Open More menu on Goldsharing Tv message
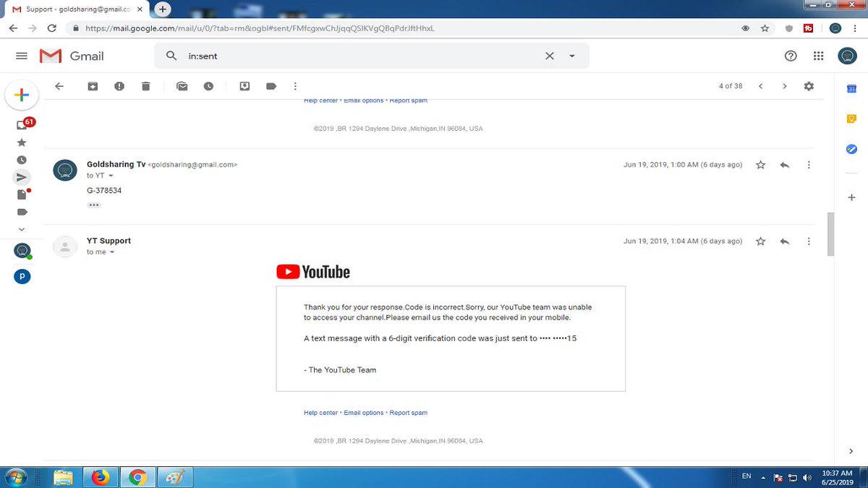Screen dimensions: 868x488 [x=809, y=165]
